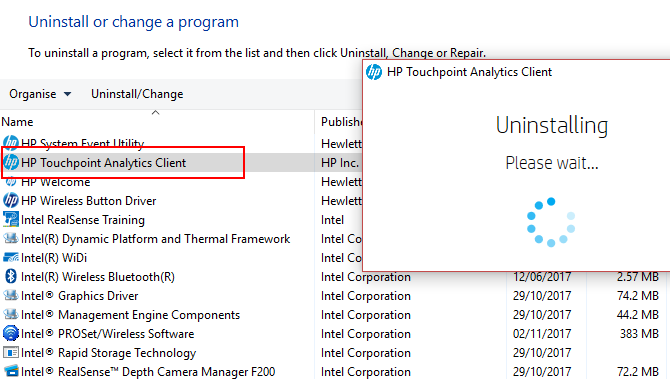Click Intel Corporation publisher for Graphics Driver
Image resolution: width=670 pixels, height=379 pixels.
pos(366,296)
